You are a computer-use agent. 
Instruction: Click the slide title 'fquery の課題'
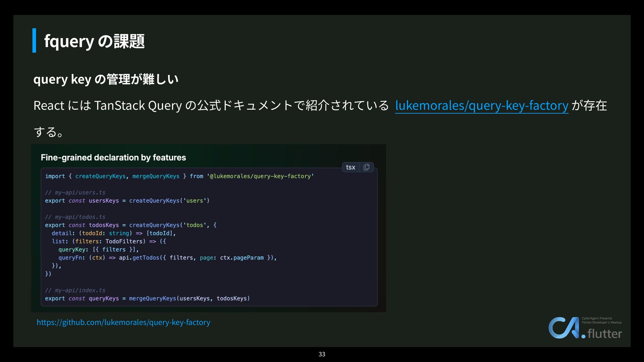(x=94, y=41)
